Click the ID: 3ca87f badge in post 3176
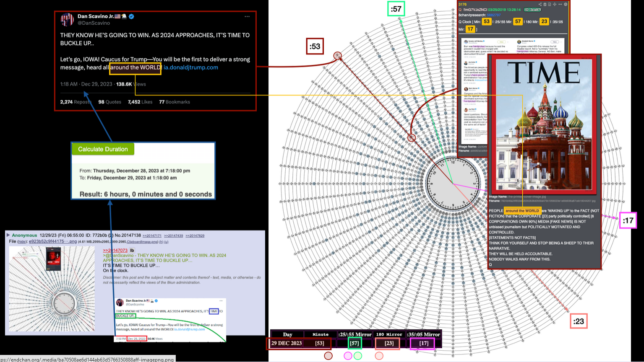This screenshot has width=644, height=362. pyautogui.click(x=532, y=10)
